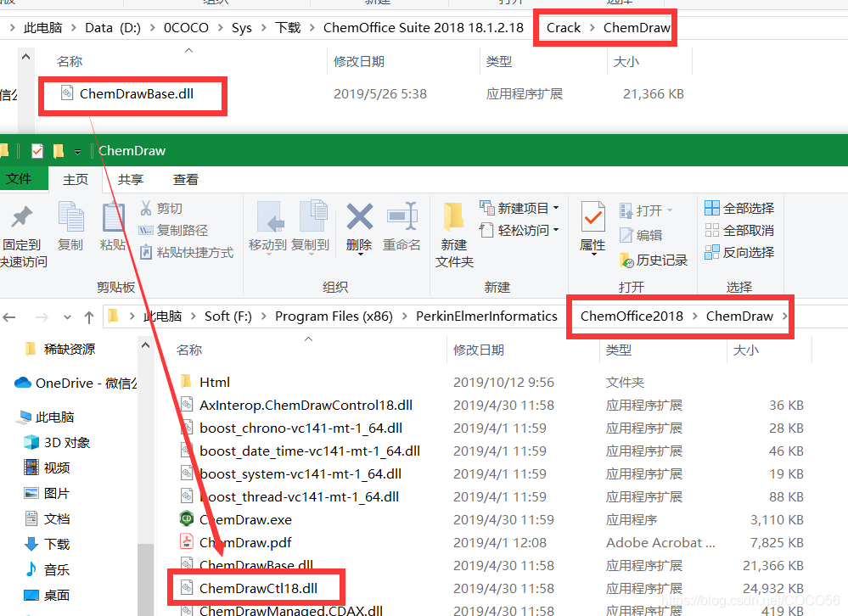Screen dimensions: 848x616
Task: Click Crack segment in top window path
Action: pyautogui.click(x=563, y=27)
